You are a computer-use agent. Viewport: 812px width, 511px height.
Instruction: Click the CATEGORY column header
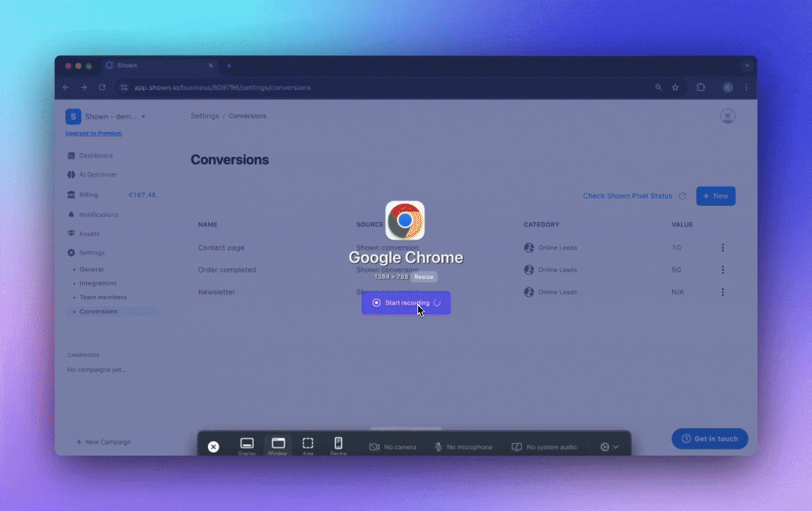tap(541, 225)
